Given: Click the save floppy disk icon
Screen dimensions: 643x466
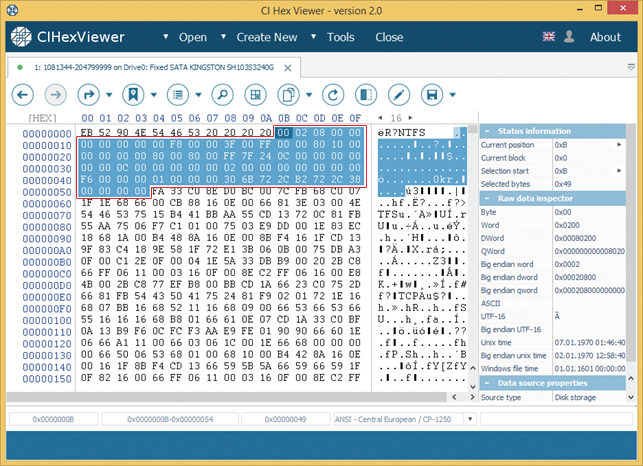Looking at the screenshot, I should (431, 95).
